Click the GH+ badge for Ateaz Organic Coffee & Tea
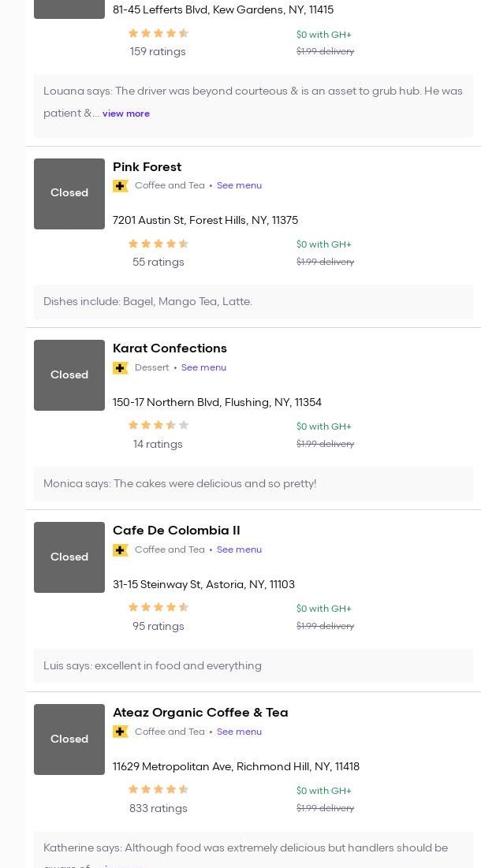 tap(121, 732)
